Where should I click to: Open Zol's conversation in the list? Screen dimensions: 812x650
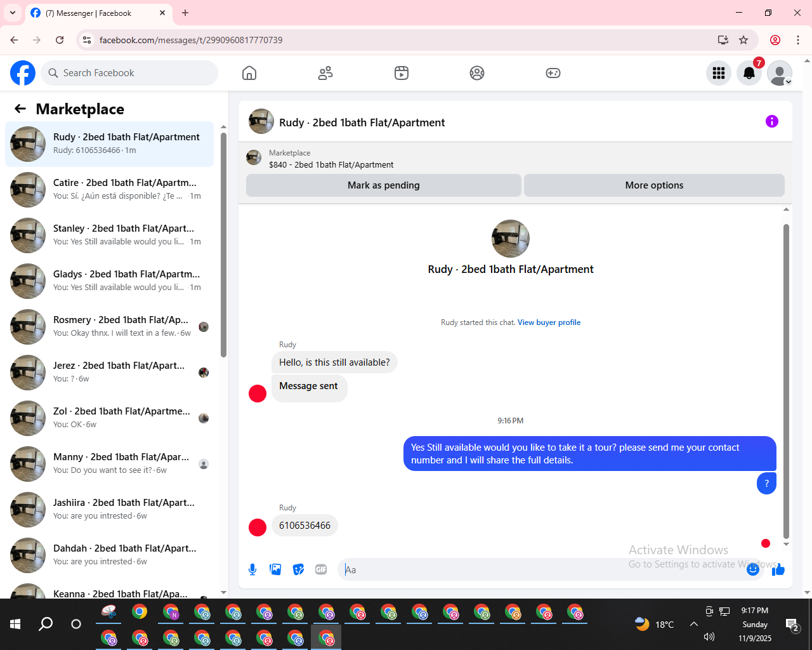[x=109, y=418]
